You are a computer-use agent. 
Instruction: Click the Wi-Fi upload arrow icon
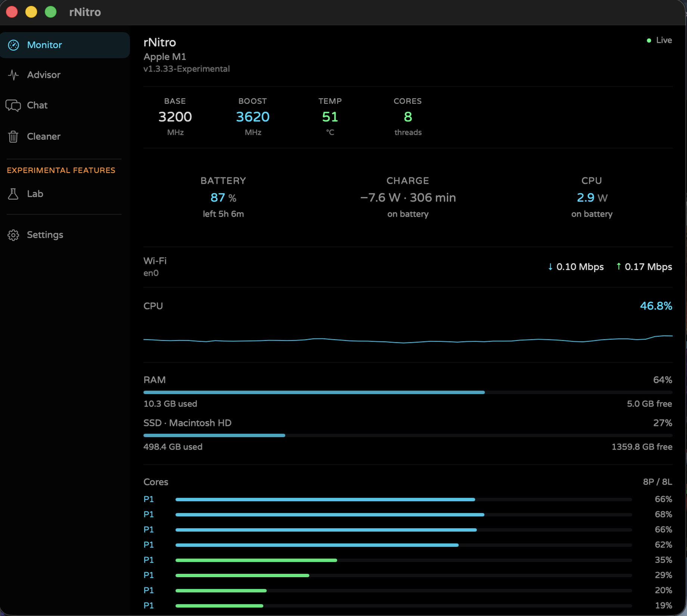click(x=619, y=267)
